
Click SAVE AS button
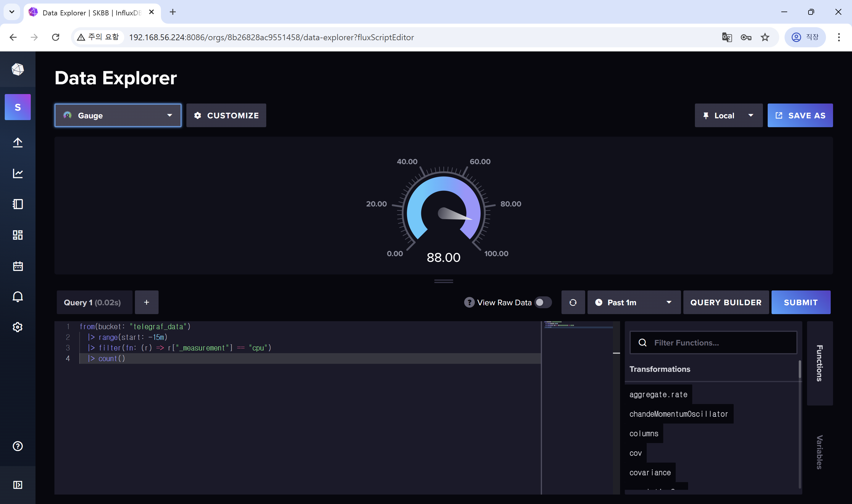[800, 115]
